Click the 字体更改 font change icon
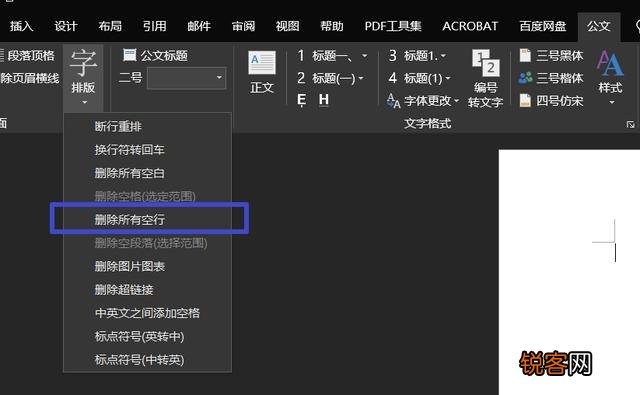This screenshot has width=640, height=395. click(x=393, y=101)
